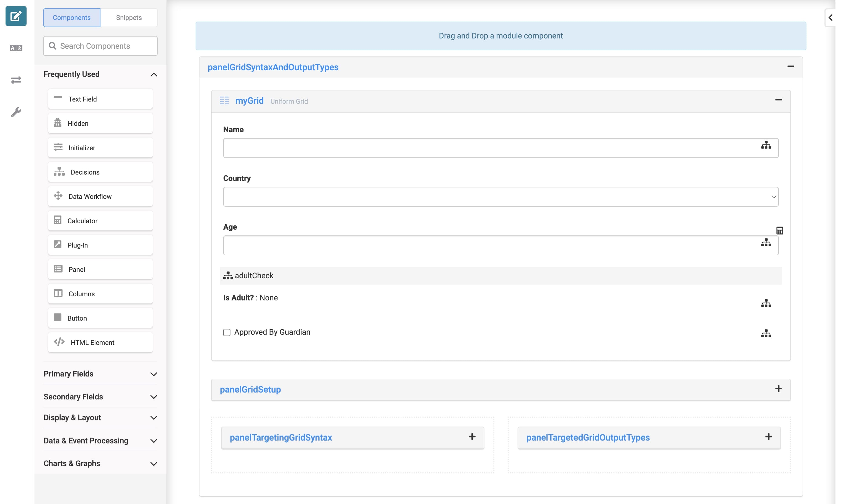Click the Calculator component icon
This screenshot has height=504, width=851.
click(58, 220)
